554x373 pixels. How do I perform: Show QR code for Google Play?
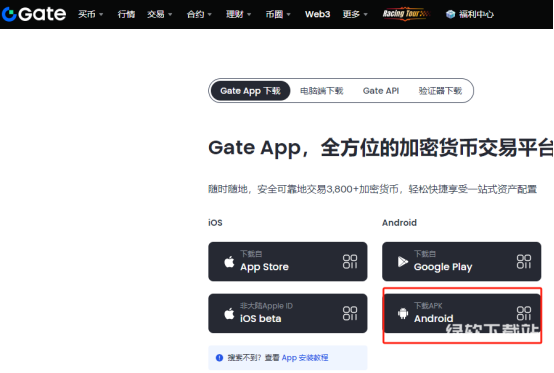[524, 262]
